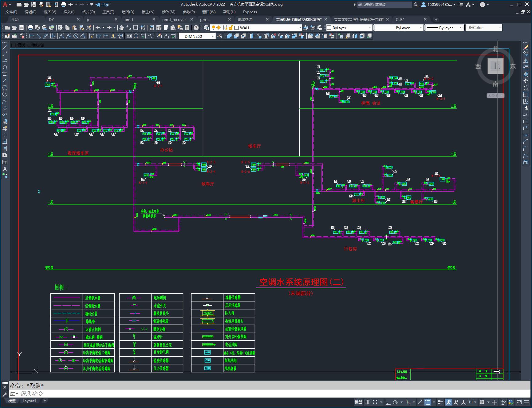The height and width of the screenshot is (408, 532).
Task: Open the 文件(F) menu
Action: (x=11, y=12)
